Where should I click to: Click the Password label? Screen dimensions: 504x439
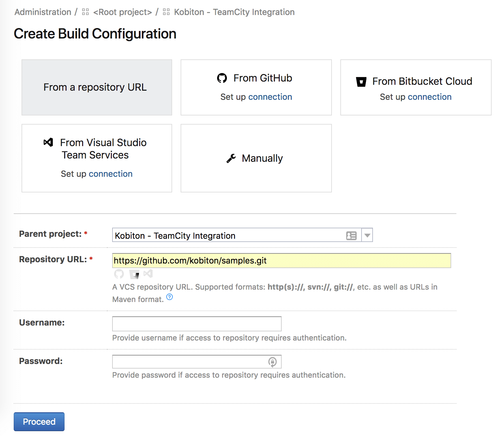41,361
